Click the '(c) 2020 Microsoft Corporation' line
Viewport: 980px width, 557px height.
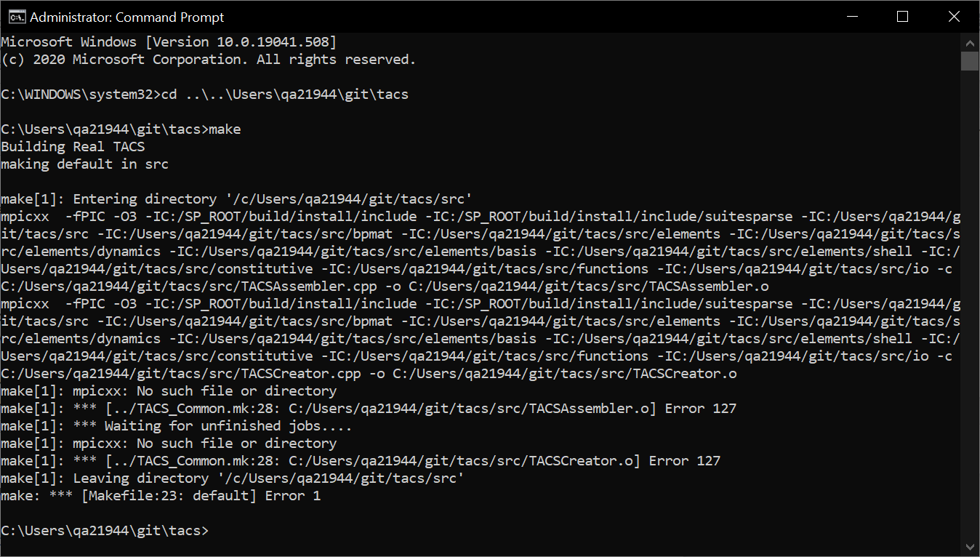209,60
